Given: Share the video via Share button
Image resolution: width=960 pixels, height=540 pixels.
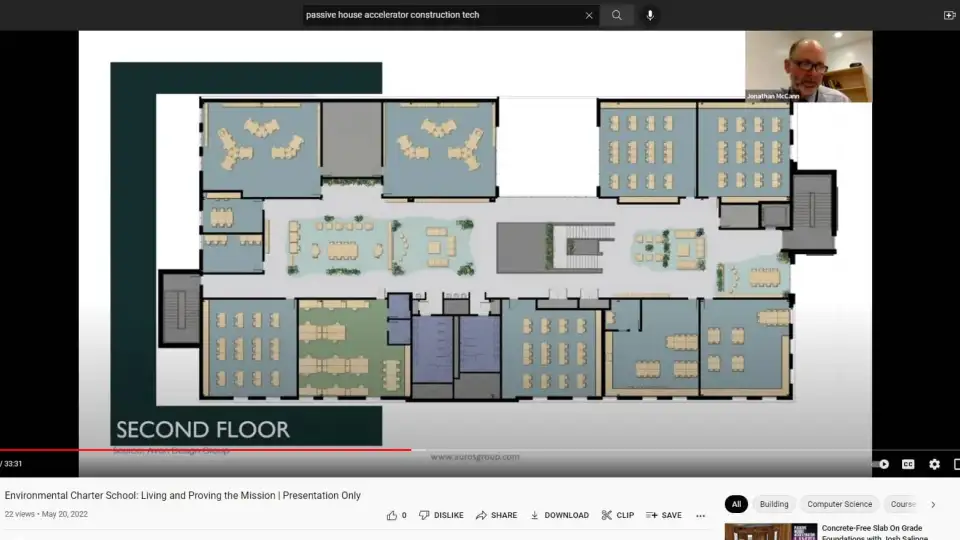Looking at the screenshot, I should click(x=496, y=515).
